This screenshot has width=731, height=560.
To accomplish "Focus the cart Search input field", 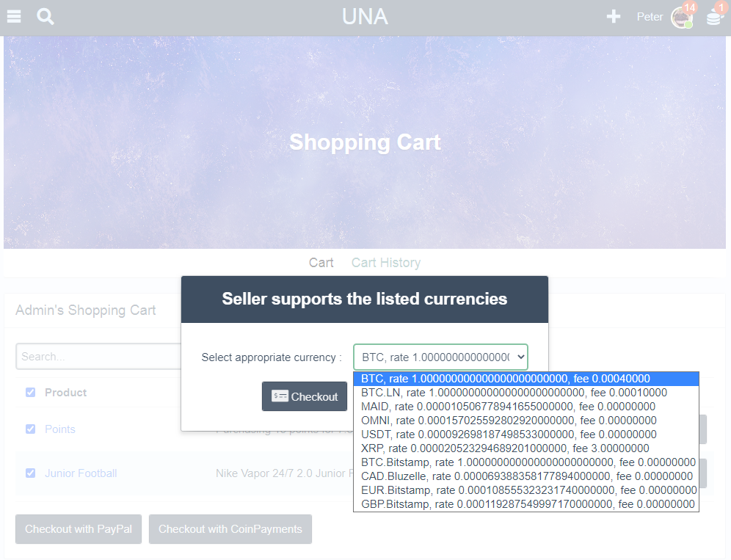I will click(x=99, y=357).
